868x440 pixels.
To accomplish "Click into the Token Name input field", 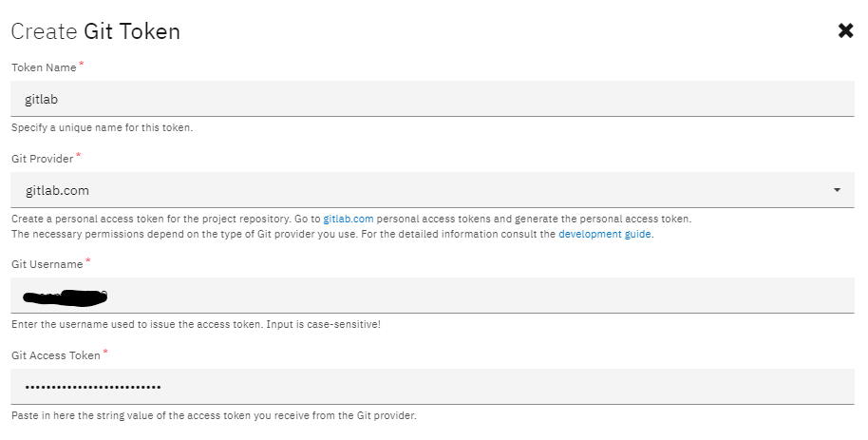I will (432, 99).
